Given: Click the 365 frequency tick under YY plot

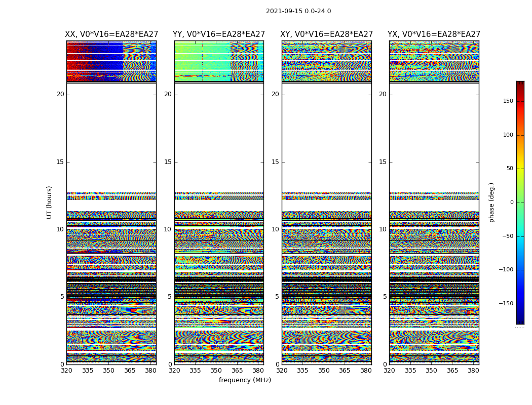Looking at the screenshot, I should click(x=237, y=371).
